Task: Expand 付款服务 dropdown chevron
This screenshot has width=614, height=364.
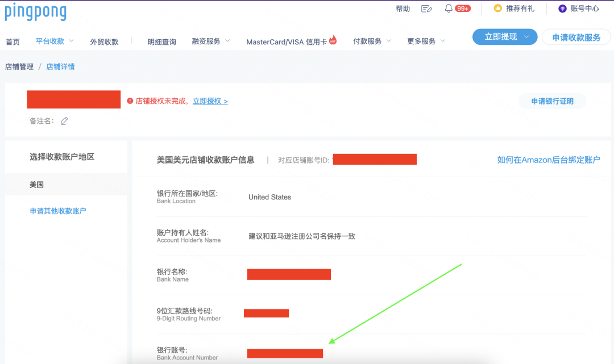Action: click(389, 41)
